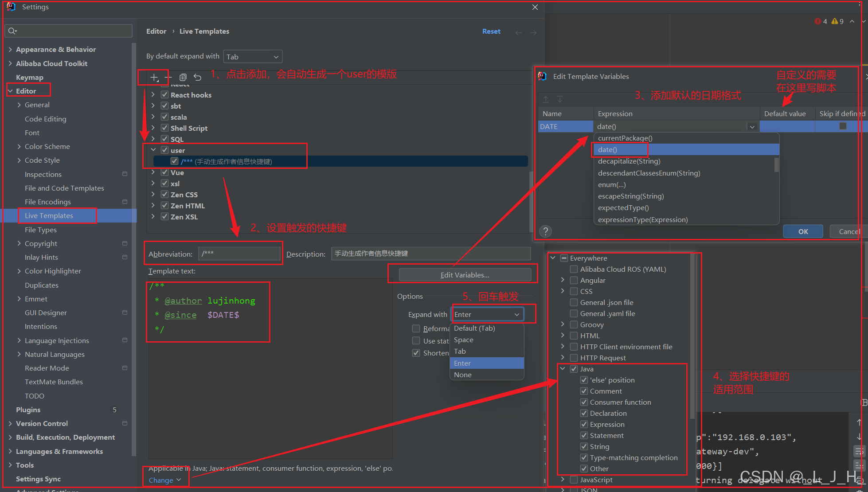The image size is (868, 492).
Task: Choose decapitalize(String) from expression list
Action: (629, 161)
